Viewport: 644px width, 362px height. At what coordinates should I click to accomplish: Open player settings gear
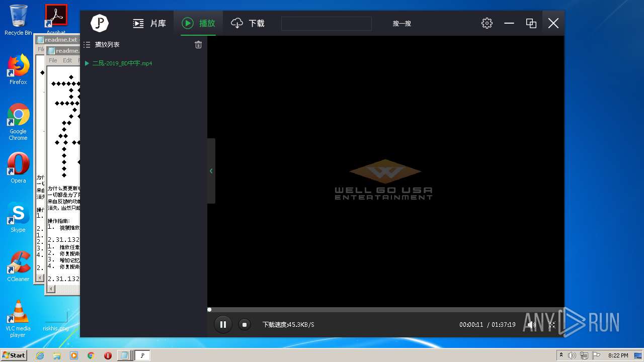487,23
